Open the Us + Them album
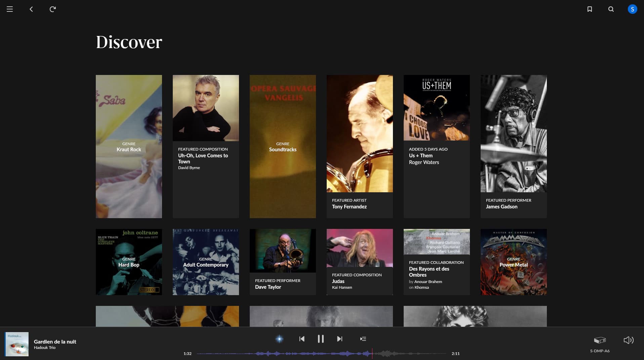 point(421,156)
